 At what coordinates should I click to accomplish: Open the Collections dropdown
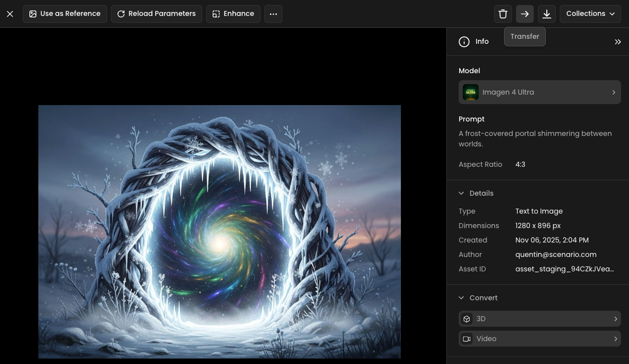(590, 14)
